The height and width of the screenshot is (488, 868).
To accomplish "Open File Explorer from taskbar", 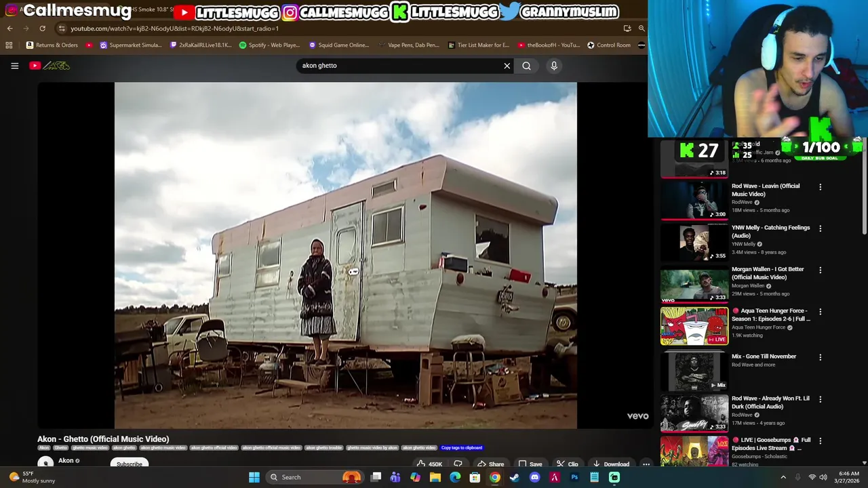I will 435,477.
